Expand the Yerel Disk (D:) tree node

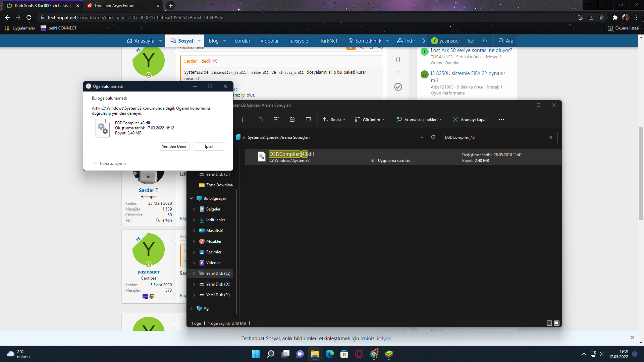pyautogui.click(x=194, y=284)
